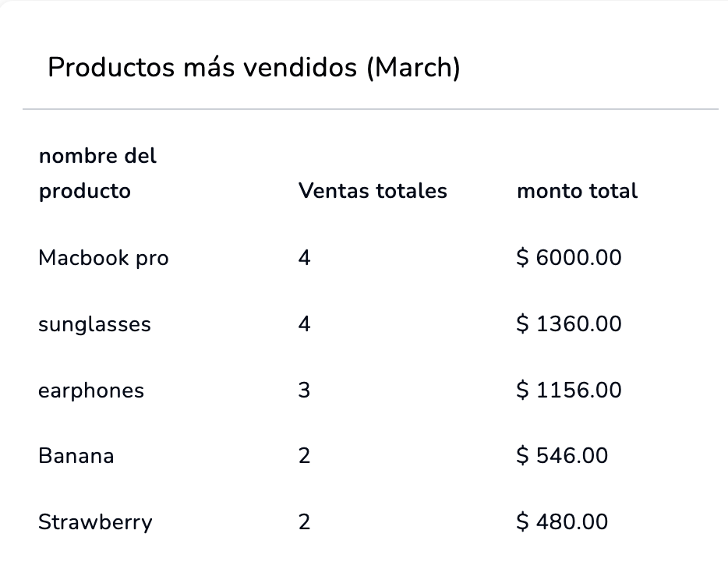Click the total sales count for Macbook pro

pyautogui.click(x=304, y=258)
